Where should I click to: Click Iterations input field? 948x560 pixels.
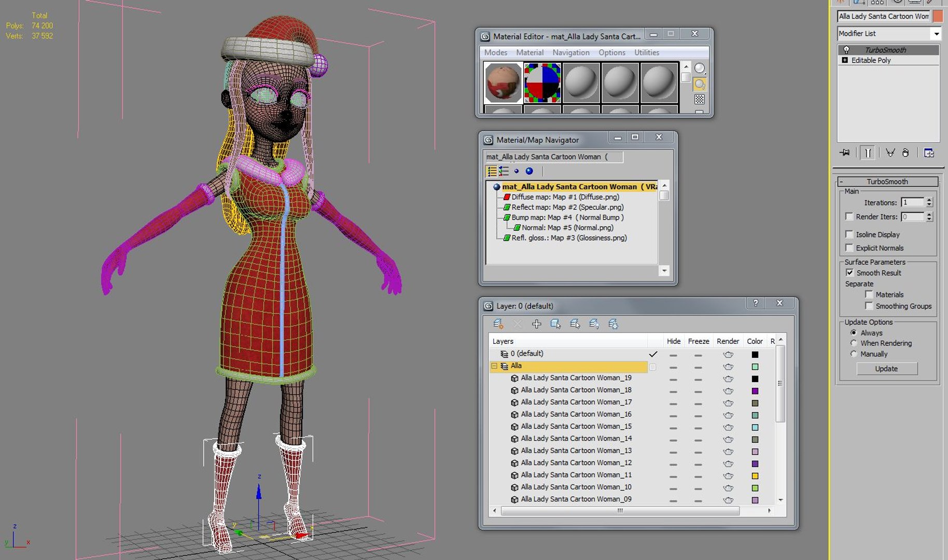click(x=912, y=202)
